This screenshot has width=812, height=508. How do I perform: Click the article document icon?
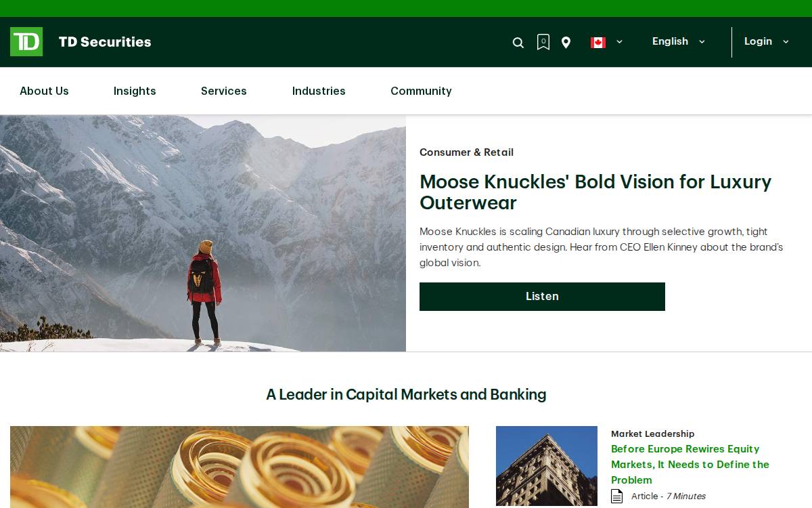pyautogui.click(x=617, y=496)
